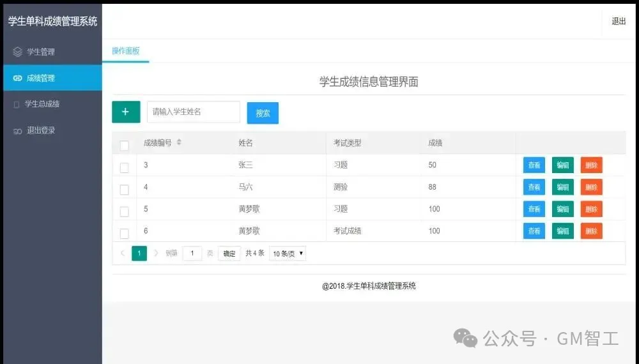This screenshot has width=639, height=364.
Task: Click the 学生总成绩 icon in sidebar
Action: pos(17,104)
